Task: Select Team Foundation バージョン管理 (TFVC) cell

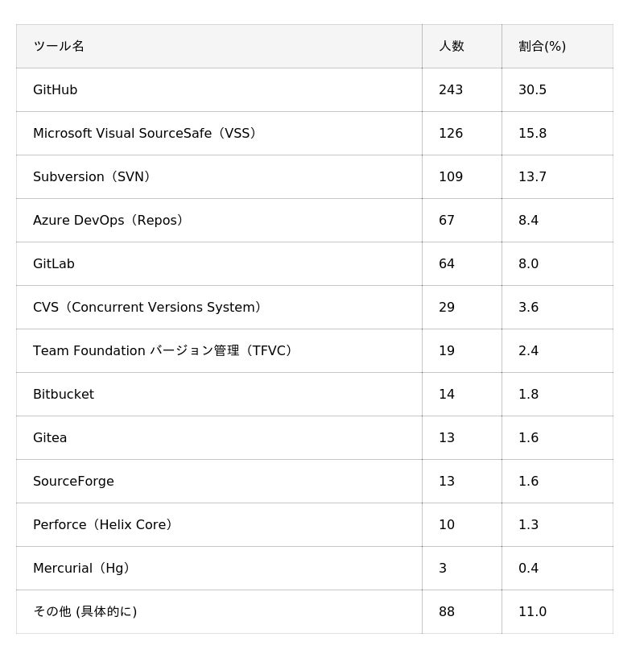Action: (219, 351)
